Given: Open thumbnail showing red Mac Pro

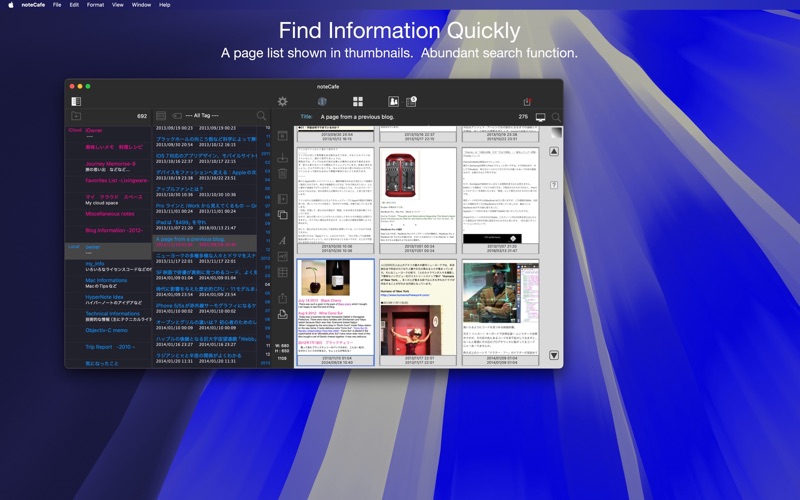Looking at the screenshot, I should coord(418,200).
